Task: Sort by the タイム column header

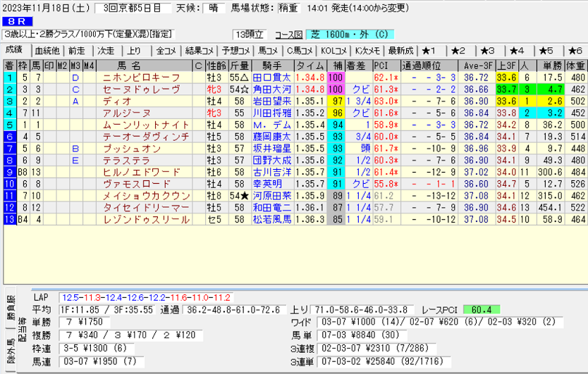Action: 310,66
